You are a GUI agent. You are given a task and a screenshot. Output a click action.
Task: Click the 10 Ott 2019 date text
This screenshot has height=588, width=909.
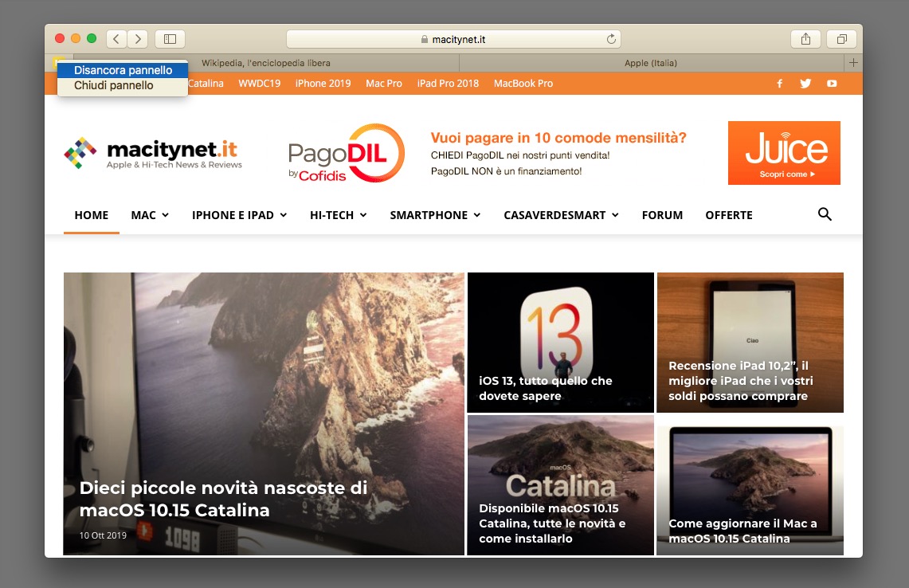pos(103,535)
